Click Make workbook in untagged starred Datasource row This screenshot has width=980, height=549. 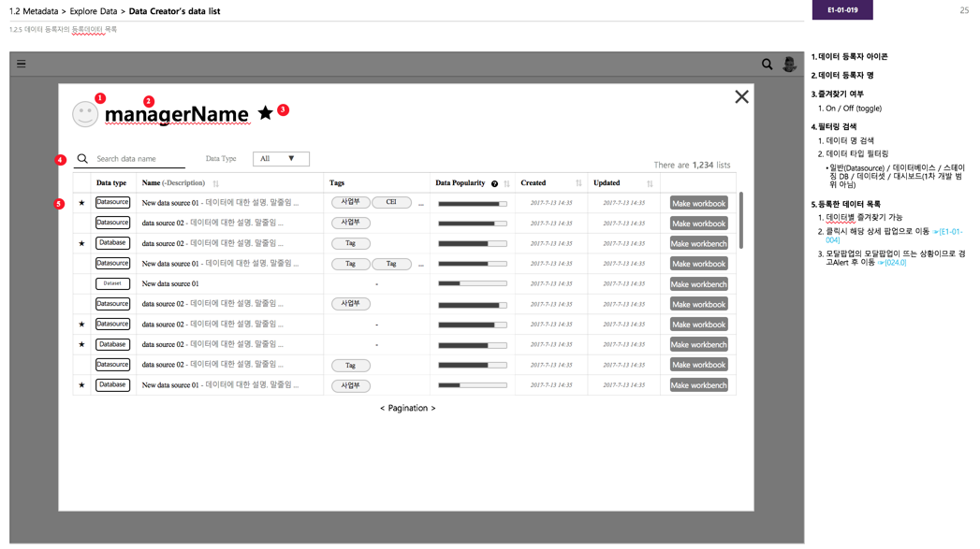point(699,325)
